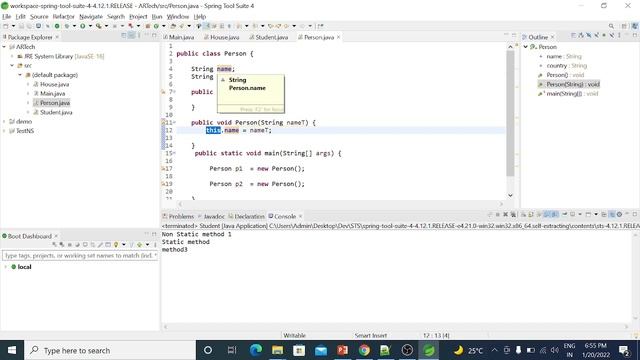The image size is (640, 360).
Task: Click the Open Console icon
Action: [588, 214]
